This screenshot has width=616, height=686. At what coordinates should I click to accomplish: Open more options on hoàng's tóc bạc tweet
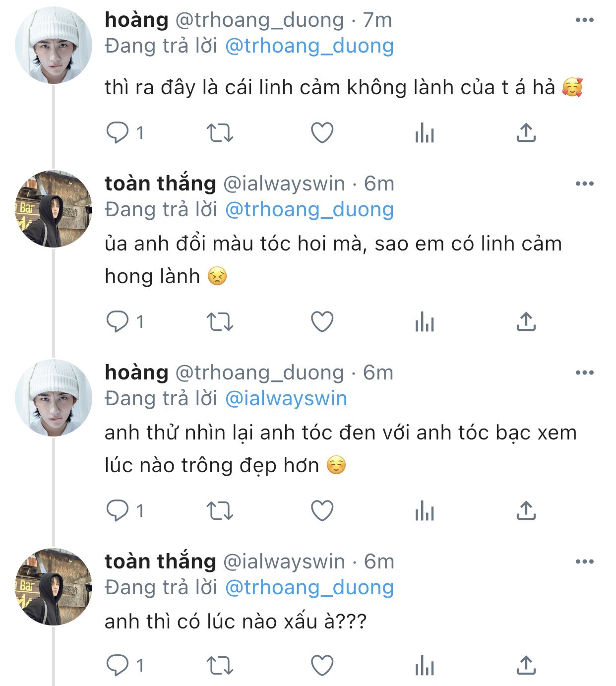coord(584,373)
